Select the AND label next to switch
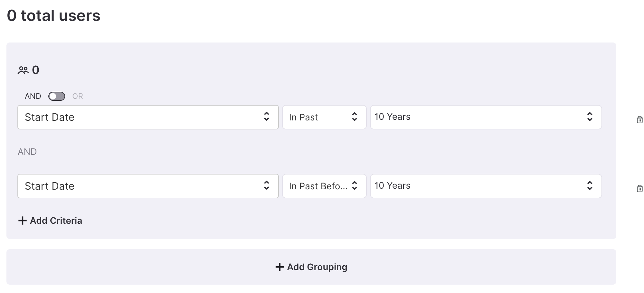 33,96
